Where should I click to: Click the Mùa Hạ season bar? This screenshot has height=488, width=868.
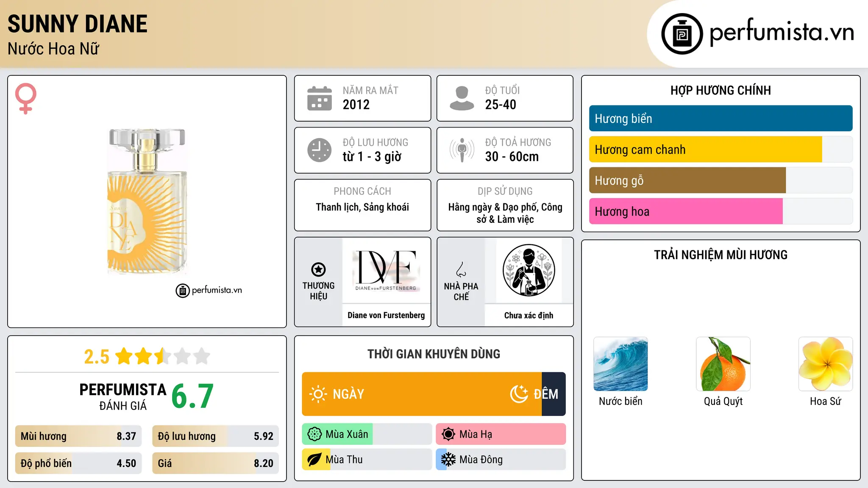501,434
